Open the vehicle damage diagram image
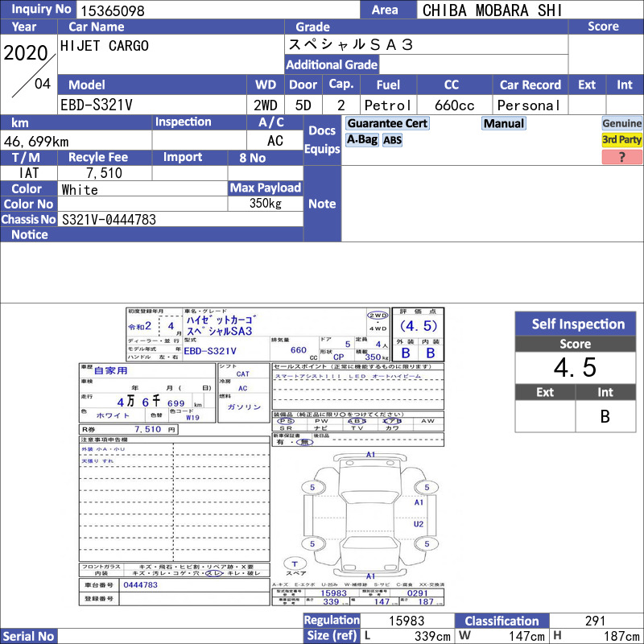This screenshot has height=644, width=644. (370, 516)
